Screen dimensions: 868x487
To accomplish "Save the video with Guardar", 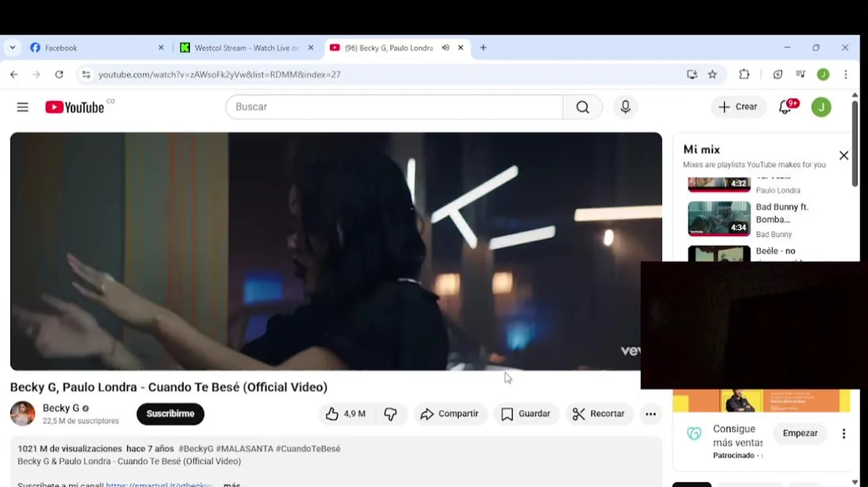I will [526, 414].
